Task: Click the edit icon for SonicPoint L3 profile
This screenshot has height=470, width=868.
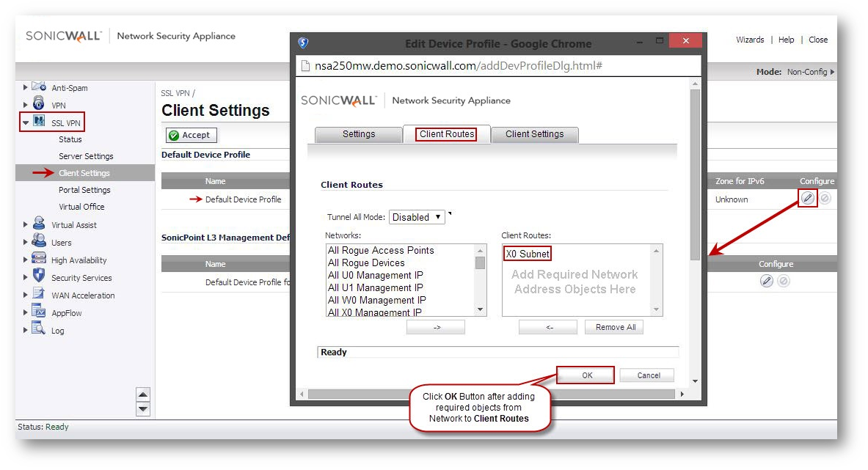Action: tap(767, 281)
